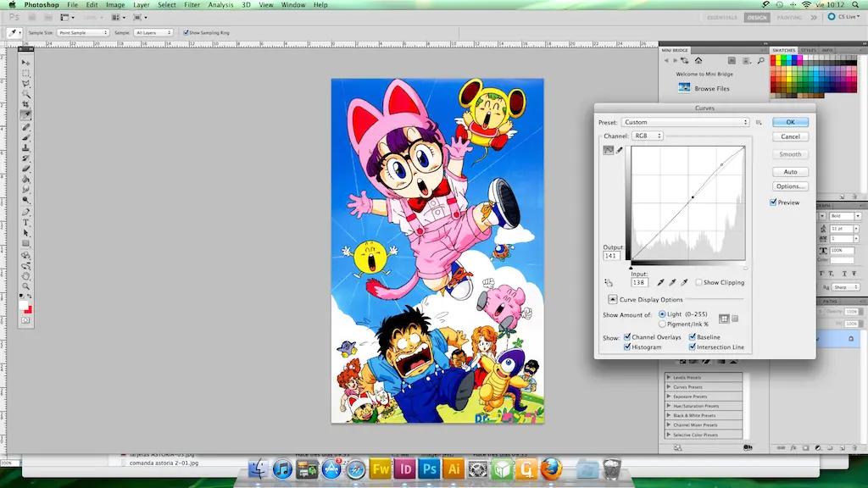Viewport: 868px width, 488px height.
Task: Select the Pen tool
Action: 25,212
